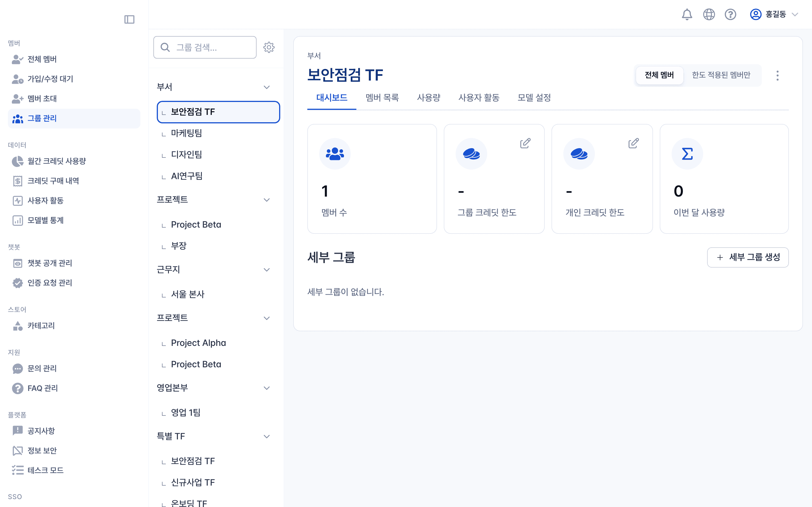Image resolution: width=812 pixels, height=507 pixels.
Task: Collapse the left sidebar panel icon
Action: tap(129, 19)
